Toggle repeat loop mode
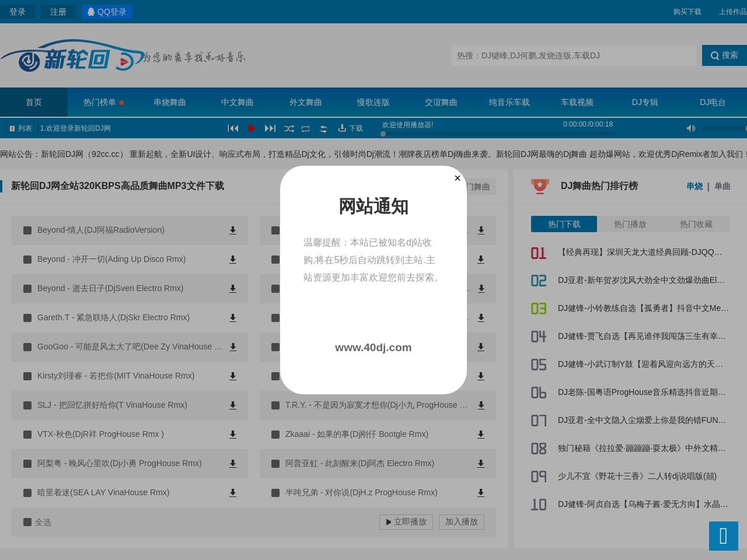Screen dimensions: 747x560 [x=305, y=129]
